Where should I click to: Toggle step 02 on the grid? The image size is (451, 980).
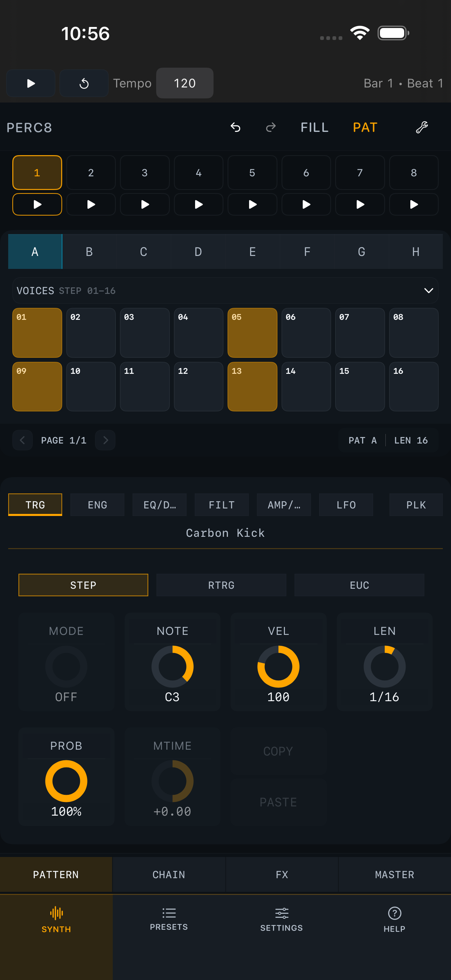[91, 333]
